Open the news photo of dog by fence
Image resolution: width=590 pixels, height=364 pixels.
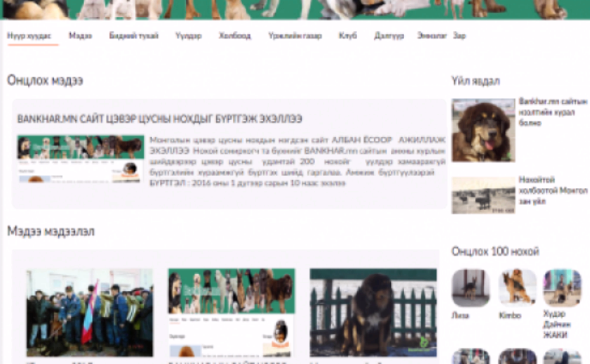point(373,312)
